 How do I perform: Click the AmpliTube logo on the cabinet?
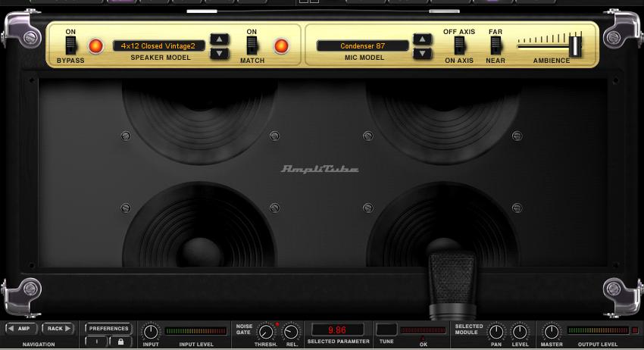pyautogui.click(x=320, y=169)
